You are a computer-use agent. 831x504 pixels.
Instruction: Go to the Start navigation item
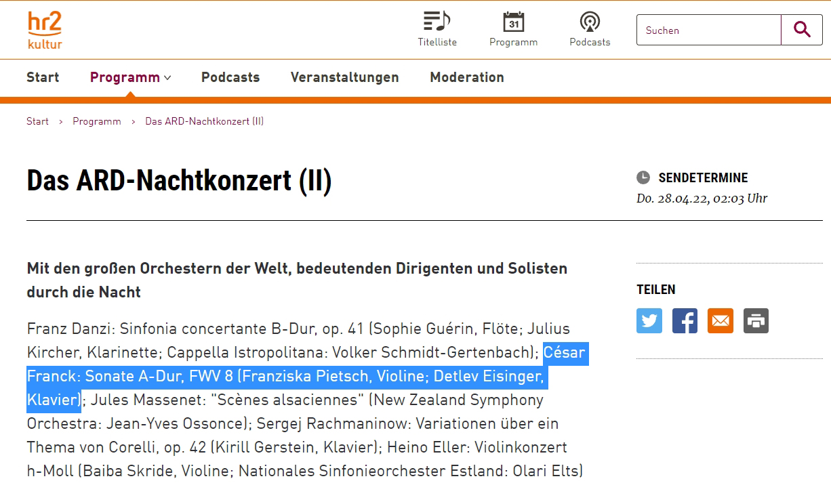[43, 77]
